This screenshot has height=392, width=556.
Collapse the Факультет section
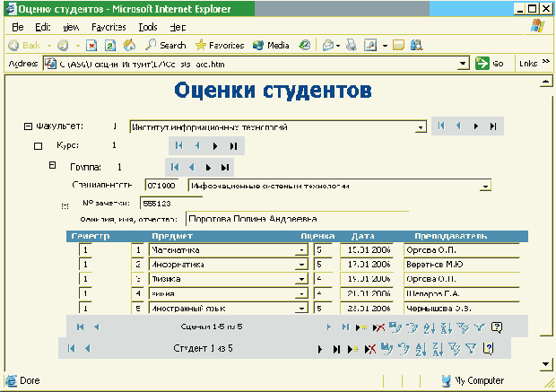click(28, 126)
